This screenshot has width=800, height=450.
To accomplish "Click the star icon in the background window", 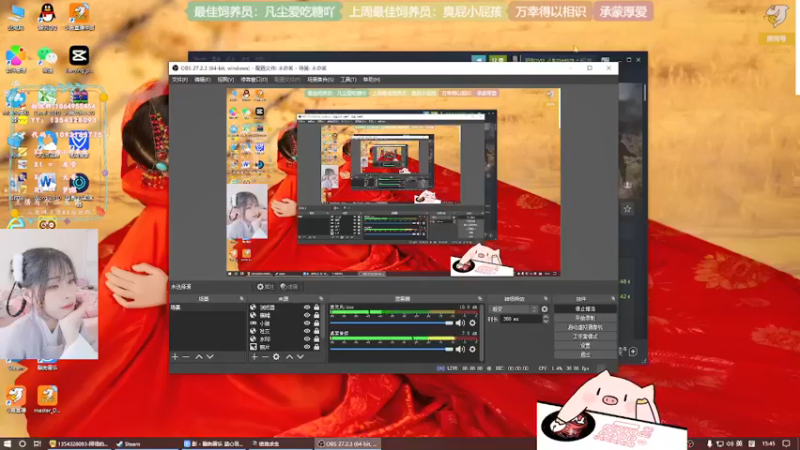I will pyautogui.click(x=628, y=209).
